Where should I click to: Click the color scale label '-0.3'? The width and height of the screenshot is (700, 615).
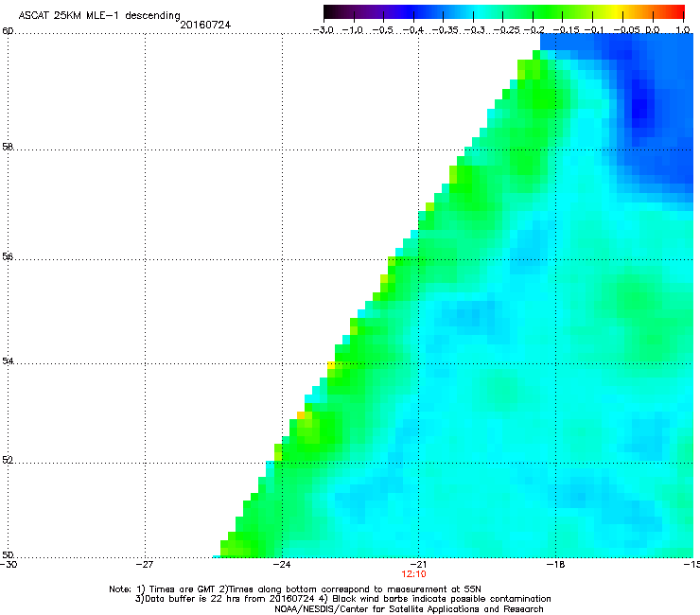tap(475, 30)
